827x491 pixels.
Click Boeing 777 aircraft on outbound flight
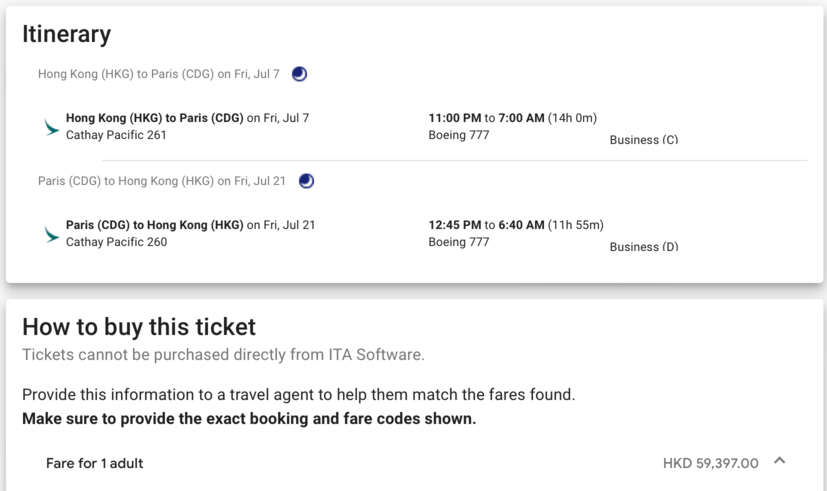click(459, 135)
